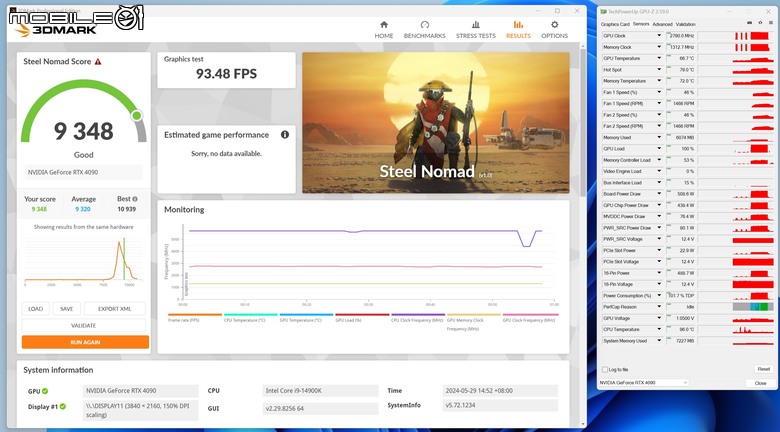Click the Steel Nomad preview image

436,123
